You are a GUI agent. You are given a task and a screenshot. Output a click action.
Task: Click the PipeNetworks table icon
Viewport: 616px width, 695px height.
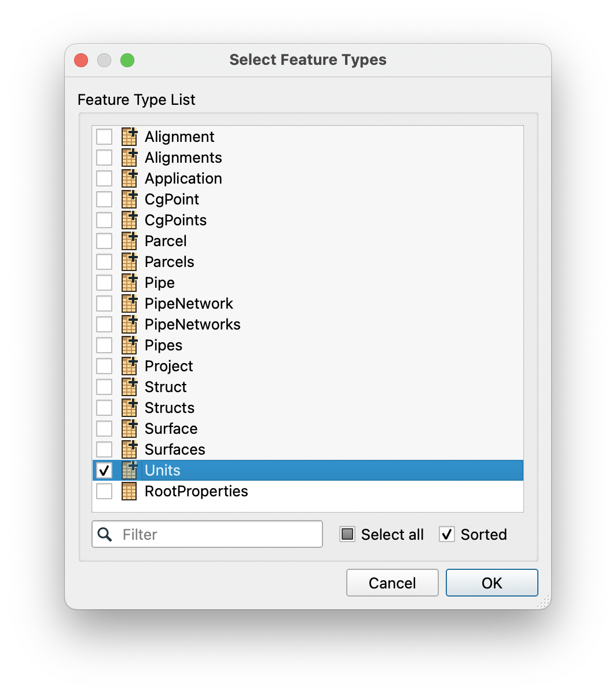130,324
